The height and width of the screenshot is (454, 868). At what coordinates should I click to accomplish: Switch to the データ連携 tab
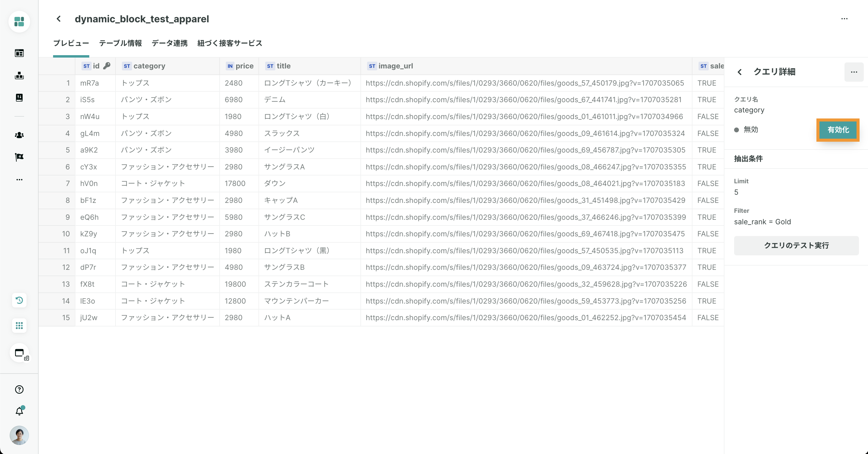pos(169,43)
